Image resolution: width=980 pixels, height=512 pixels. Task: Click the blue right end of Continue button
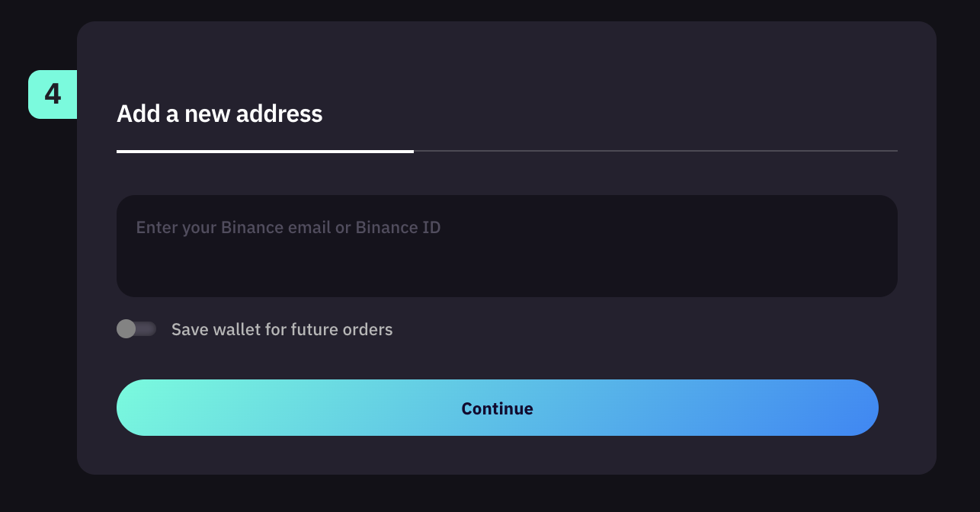[x=846, y=408]
